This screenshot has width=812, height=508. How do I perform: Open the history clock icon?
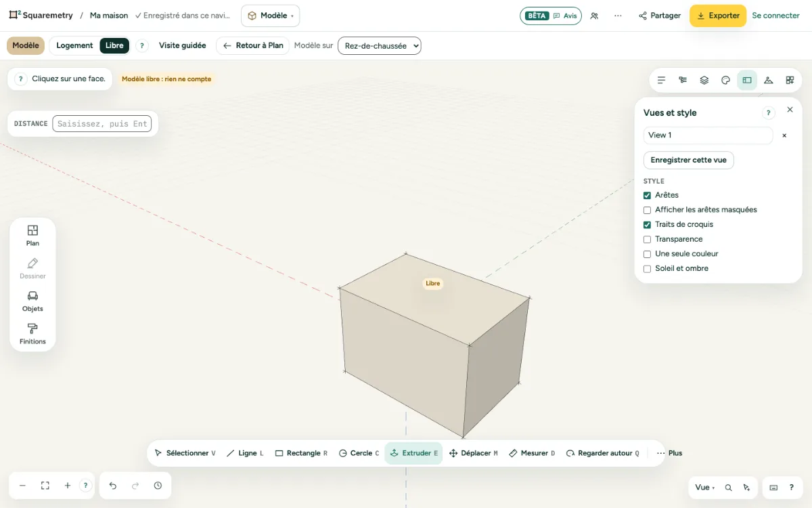(x=158, y=486)
